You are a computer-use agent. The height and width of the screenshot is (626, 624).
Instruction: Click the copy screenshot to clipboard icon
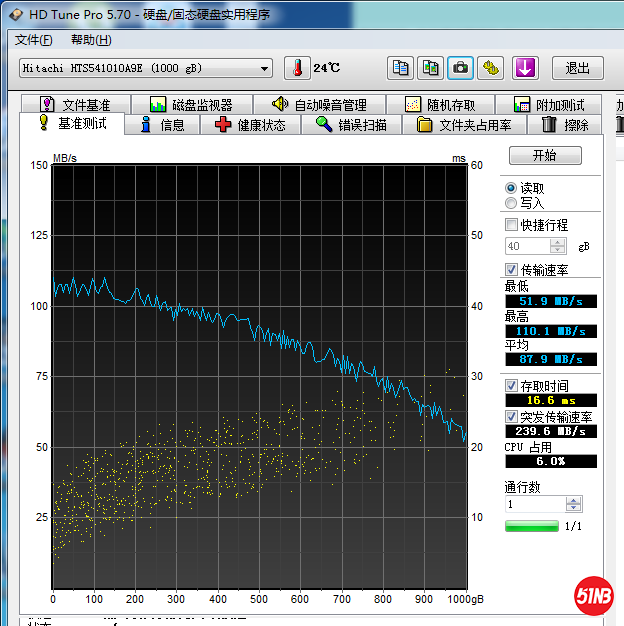[x=430, y=68]
